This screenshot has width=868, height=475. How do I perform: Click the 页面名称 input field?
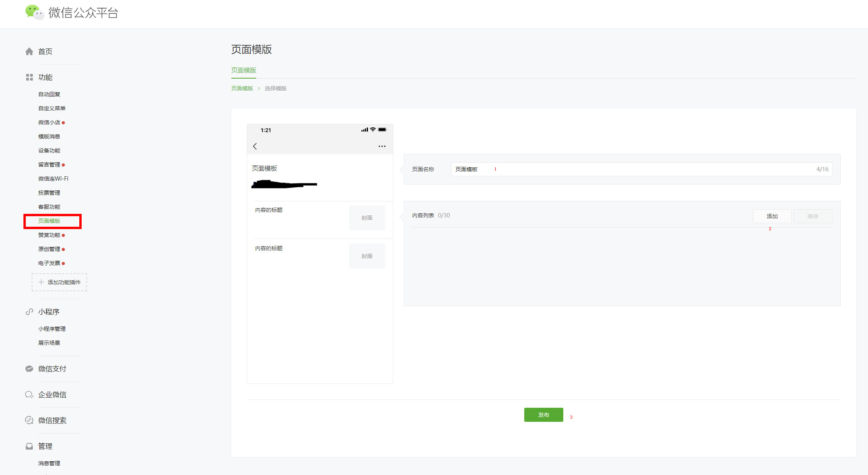(x=641, y=169)
